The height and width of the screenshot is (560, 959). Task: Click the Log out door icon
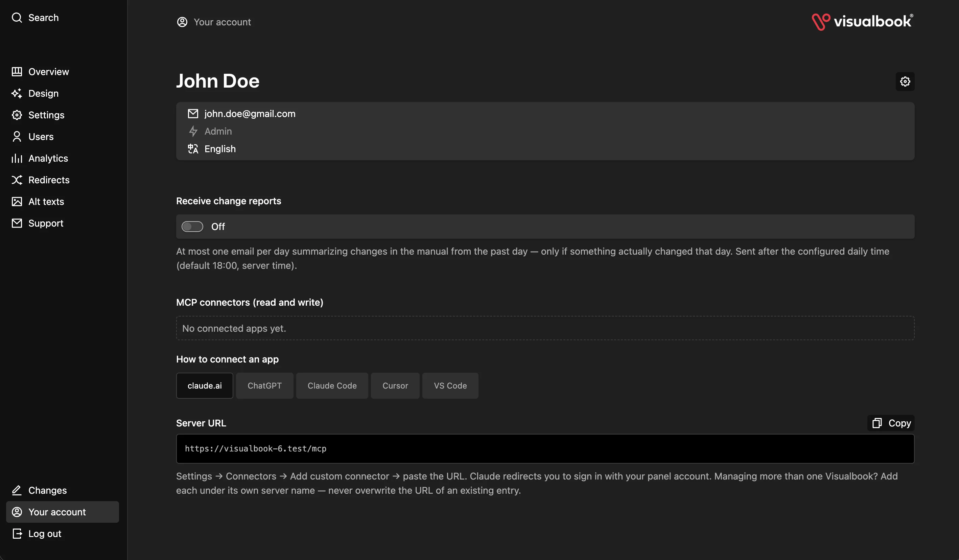tap(17, 534)
